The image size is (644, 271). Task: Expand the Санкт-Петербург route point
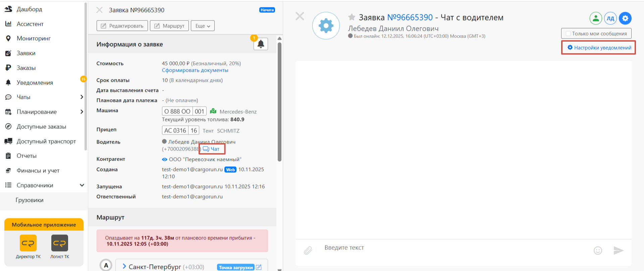(124, 266)
